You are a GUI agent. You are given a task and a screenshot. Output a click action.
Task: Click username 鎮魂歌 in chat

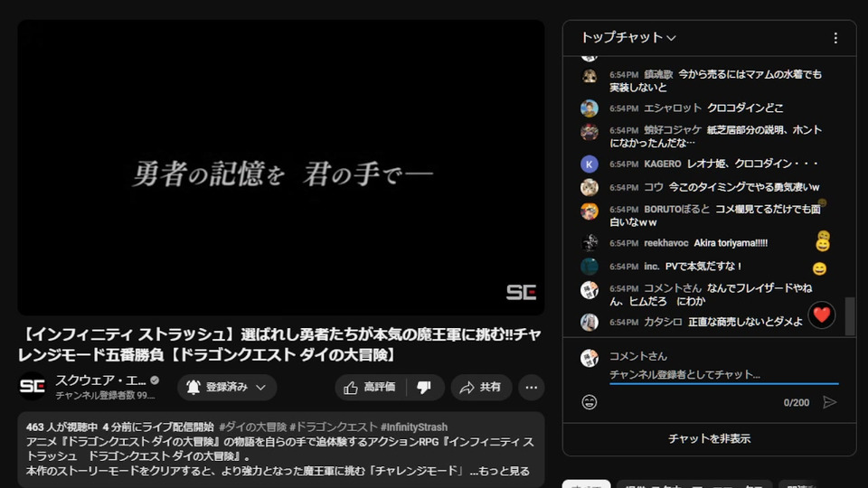click(658, 75)
